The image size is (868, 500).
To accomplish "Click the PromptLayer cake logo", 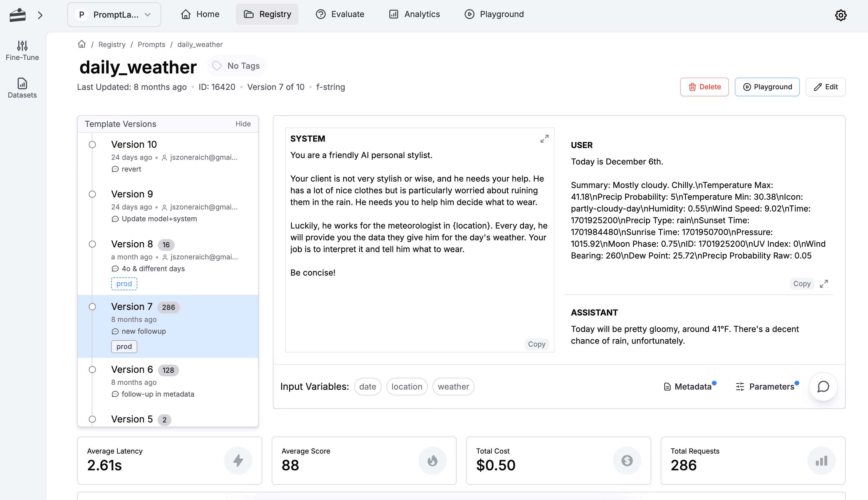I will (x=18, y=15).
